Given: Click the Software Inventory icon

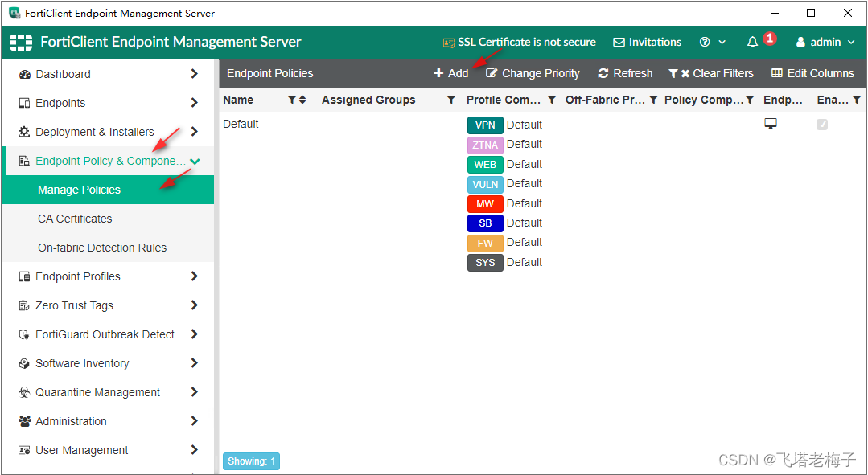Looking at the screenshot, I should coord(24,363).
